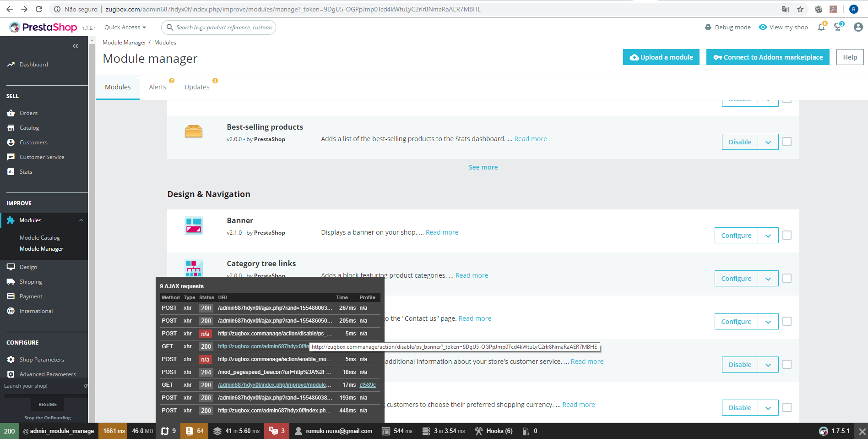Configure the Category tree links module

coord(736,279)
